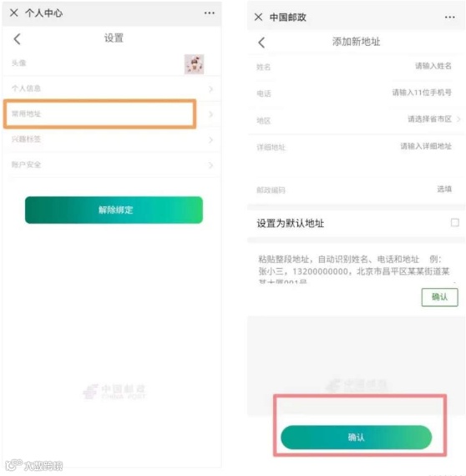Screen dimensions: 466x476
Task: Open the 请选择省市区 region selector
Action: pos(433,119)
